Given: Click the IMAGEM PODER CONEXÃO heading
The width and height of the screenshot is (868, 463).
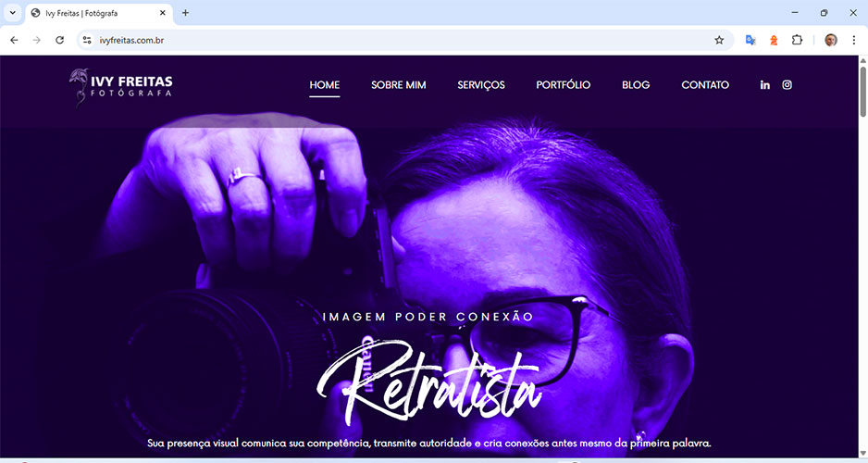Looking at the screenshot, I should [x=428, y=317].
